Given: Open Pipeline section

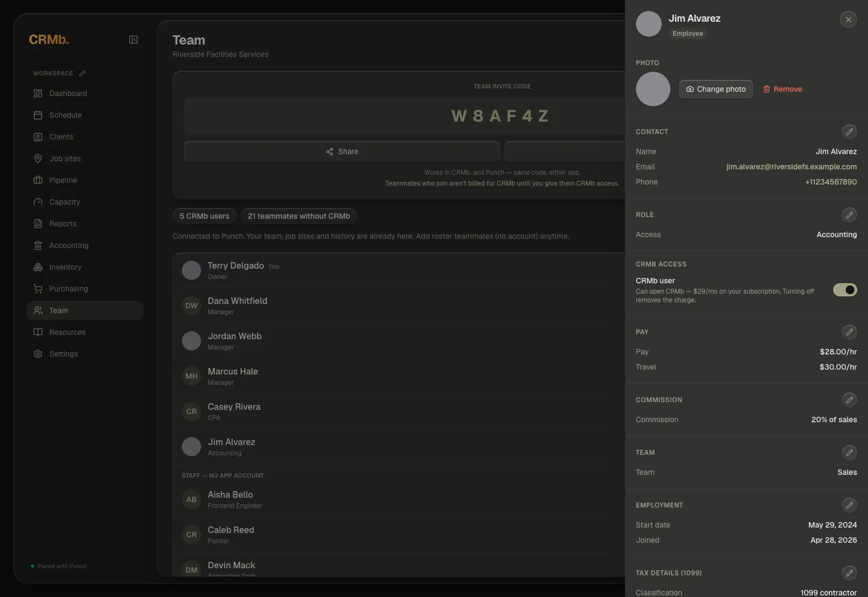Looking at the screenshot, I should coord(85,180).
